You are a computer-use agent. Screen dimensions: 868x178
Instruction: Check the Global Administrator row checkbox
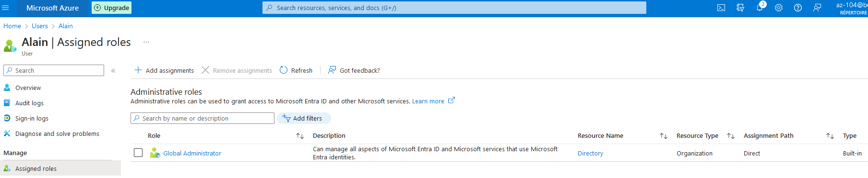tap(138, 153)
